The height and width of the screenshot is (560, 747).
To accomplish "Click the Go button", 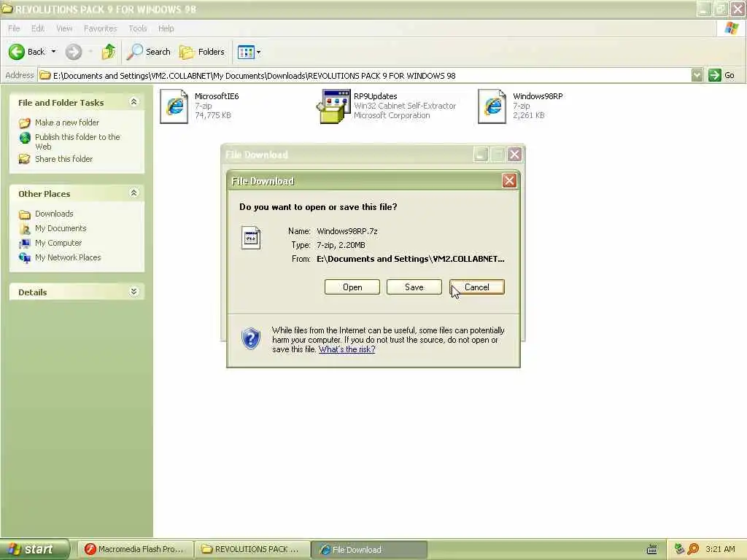I will (x=721, y=75).
